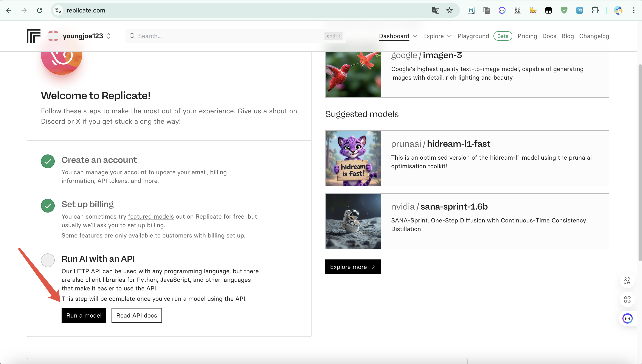Image resolution: width=642 pixels, height=364 pixels.
Task: Open the Chrome three-dot menu
Action: pos(633,10)
